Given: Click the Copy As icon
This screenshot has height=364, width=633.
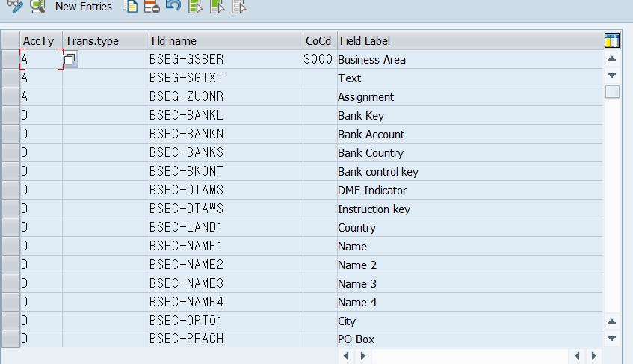Looking at the screenshot, I should click(130, 6).
